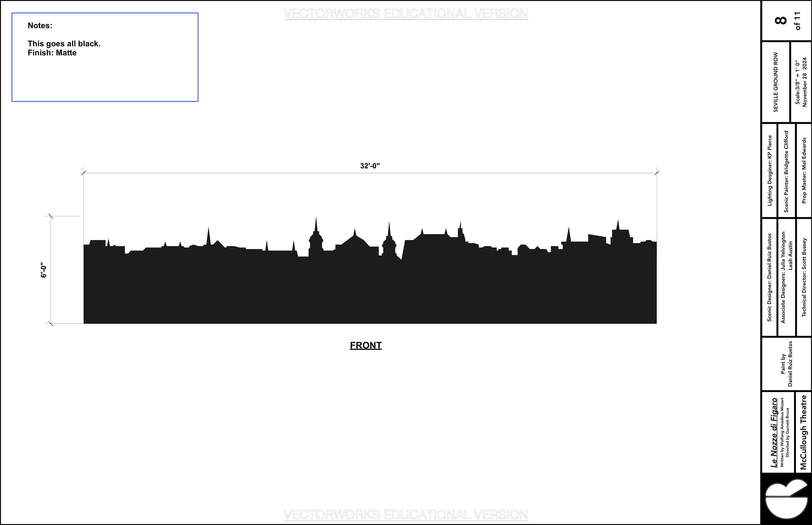Screen dimensions: 812x525
Task: Click the SEVILLE GROUND ROW sheet title
Action: (775, 82)
